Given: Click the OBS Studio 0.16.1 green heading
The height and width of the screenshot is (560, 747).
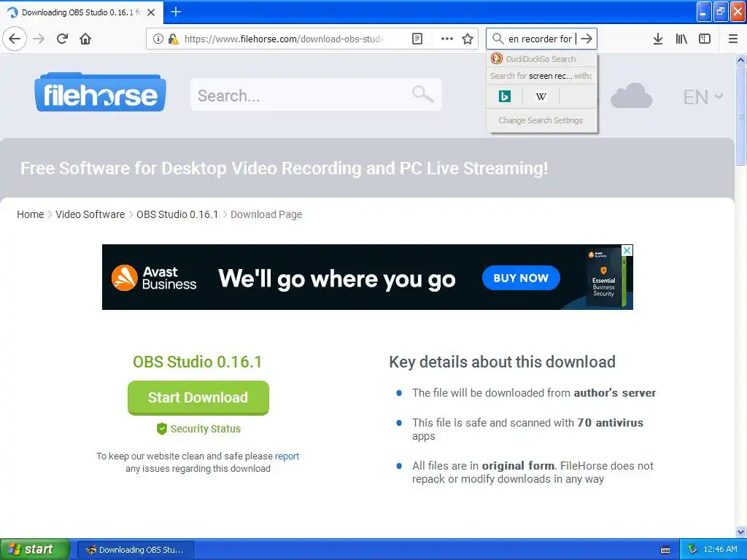Looking at the screenshot, I should click(x=197, y=362).
